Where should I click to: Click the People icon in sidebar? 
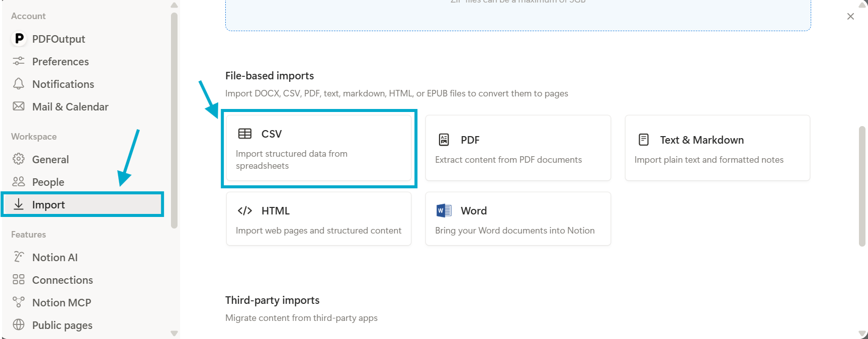(19, 182)
